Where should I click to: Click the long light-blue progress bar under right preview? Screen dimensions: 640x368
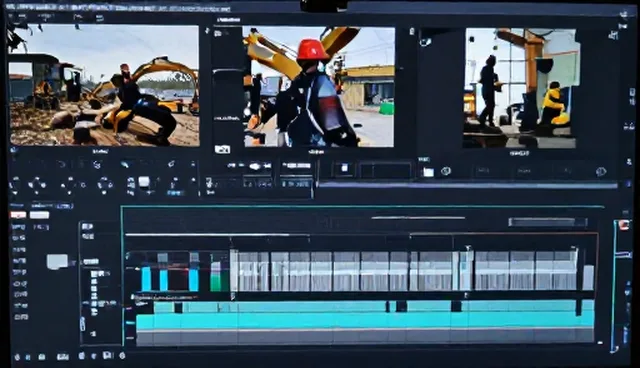tap(468, 186)
